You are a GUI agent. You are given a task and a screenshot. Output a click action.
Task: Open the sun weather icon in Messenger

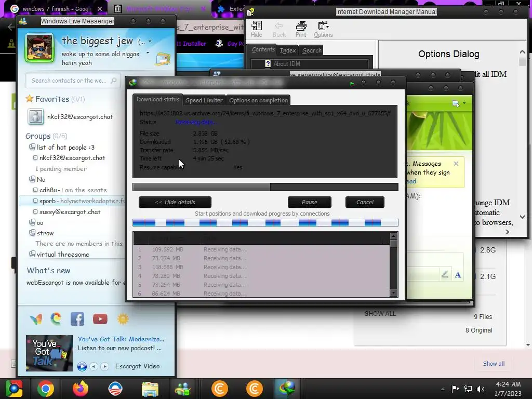click(123, 319)
